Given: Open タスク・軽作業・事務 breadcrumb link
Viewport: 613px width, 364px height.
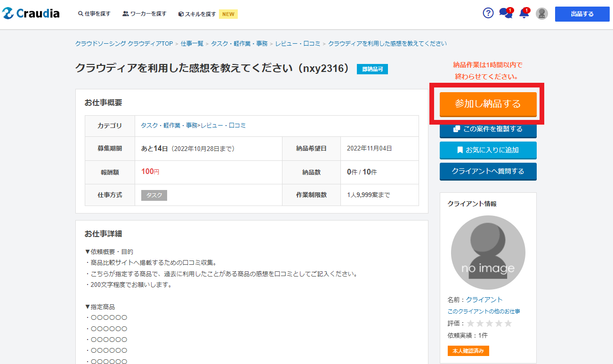Looking at the screenshot, I should coord(239,43).
